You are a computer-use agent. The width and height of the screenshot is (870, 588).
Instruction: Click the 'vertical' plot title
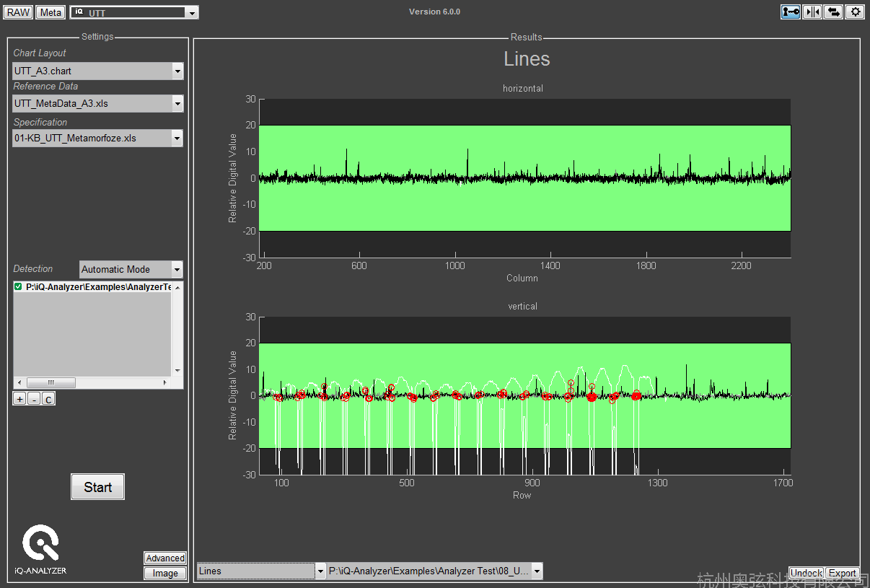tap(523, 307)
